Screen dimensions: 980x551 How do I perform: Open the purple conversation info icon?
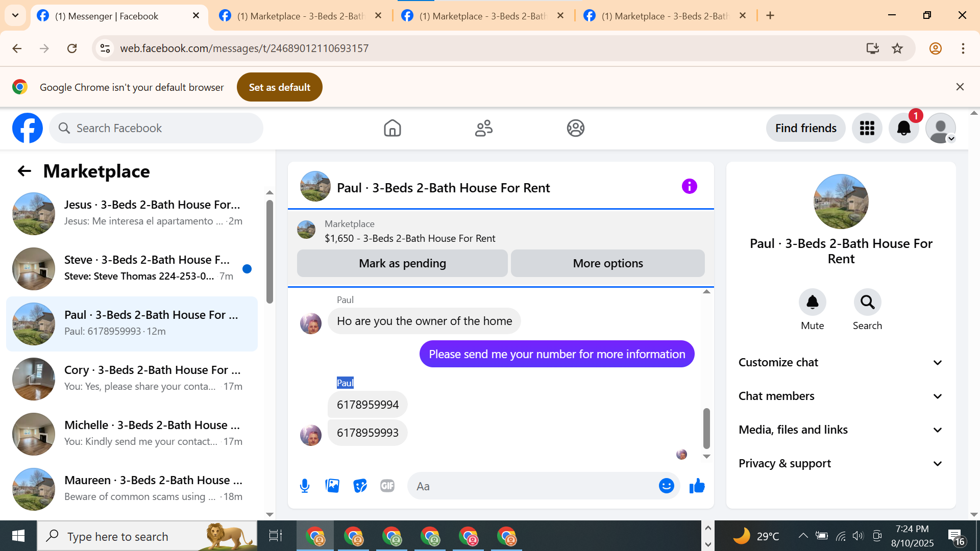pyautogui.click(x=689, y=187)
